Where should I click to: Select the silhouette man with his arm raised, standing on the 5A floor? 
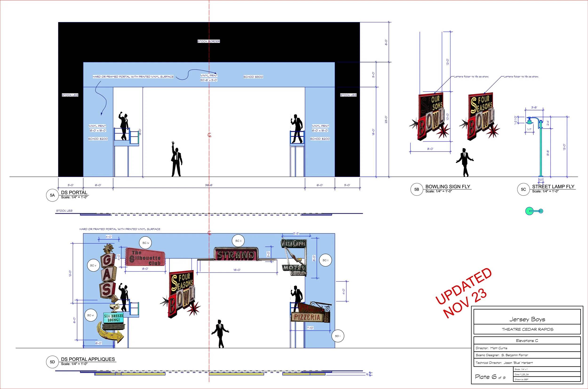(x=176, y=159)
